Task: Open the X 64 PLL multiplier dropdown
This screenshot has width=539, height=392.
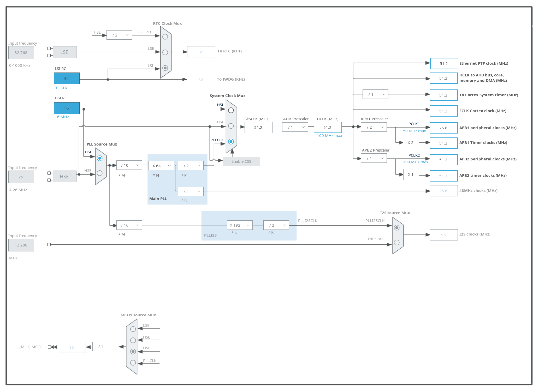Action: click(161, 166)
